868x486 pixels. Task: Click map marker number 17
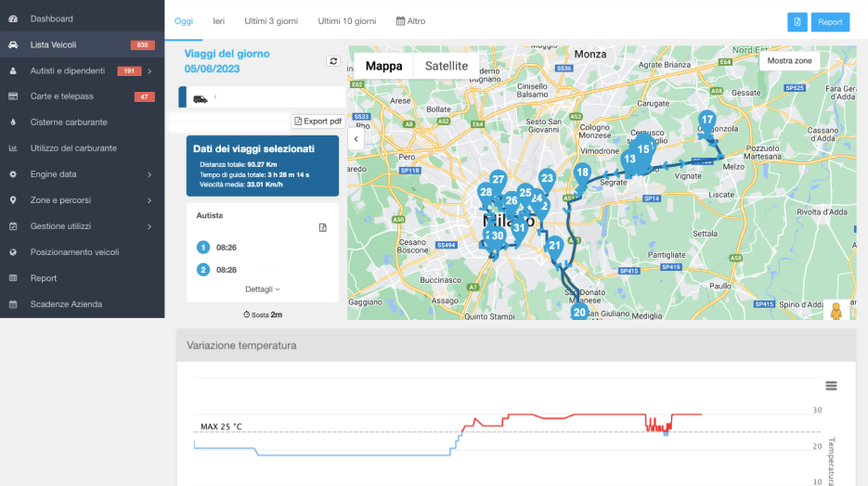click(x=706, y=121)
